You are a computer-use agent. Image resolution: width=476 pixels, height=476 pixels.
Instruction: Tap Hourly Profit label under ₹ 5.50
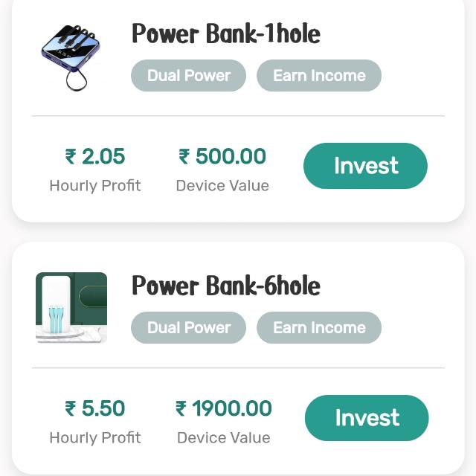coord(95,438)
